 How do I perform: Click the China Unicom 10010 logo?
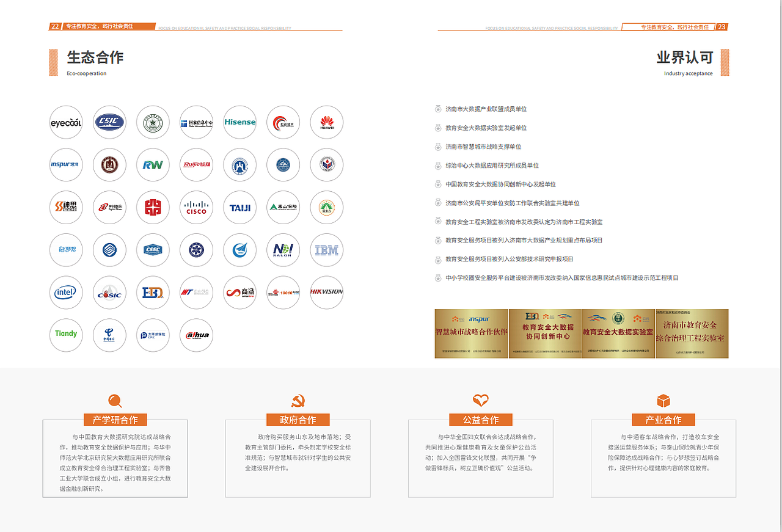click(x=283, y=293)
